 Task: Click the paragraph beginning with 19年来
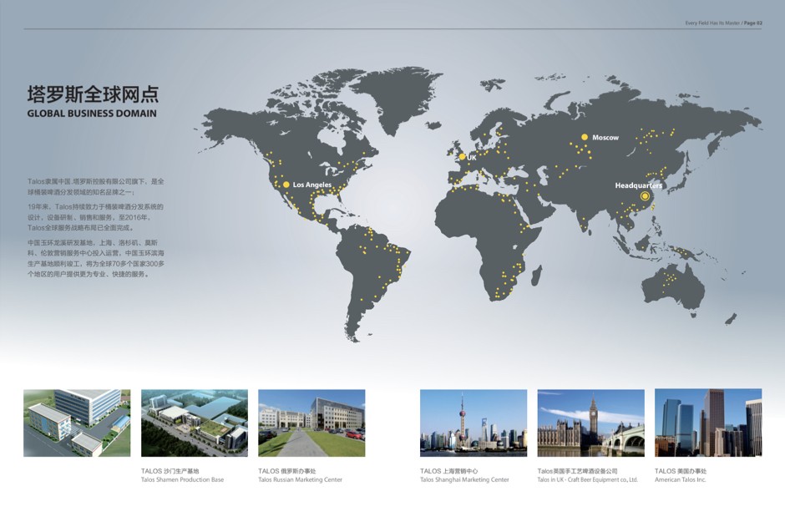click(96, 216)
